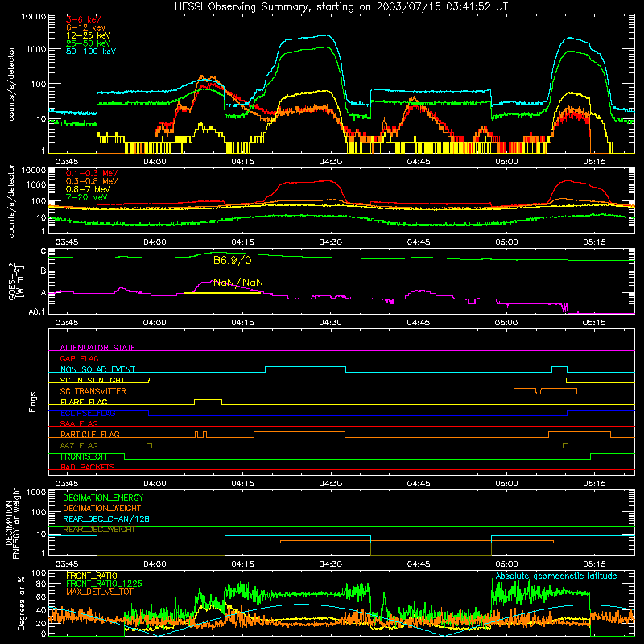The width and height of the screenshot is (644, 644).
Task: Select the SC_IN_SUNLIGHT flag label
Action: (x=93, y=380)
